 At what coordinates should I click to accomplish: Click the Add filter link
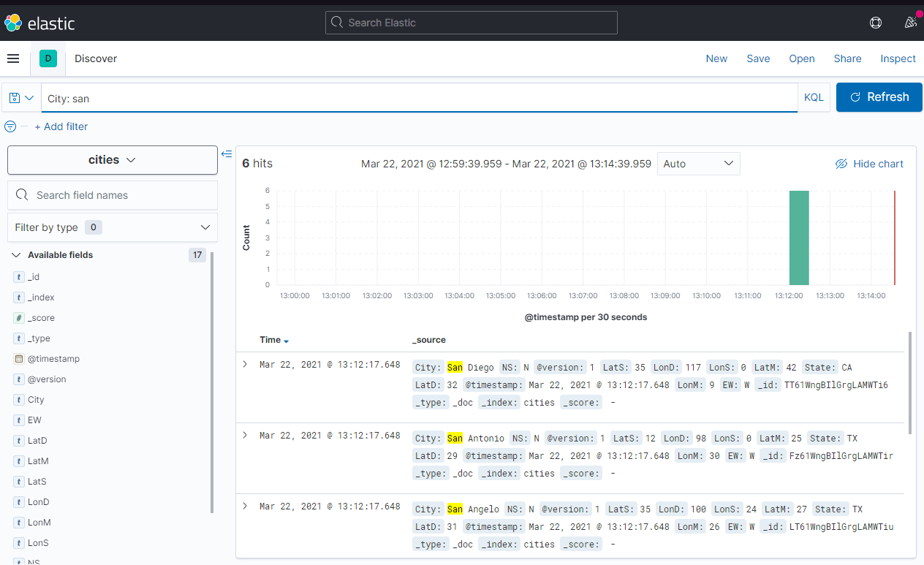click(61, 126)
